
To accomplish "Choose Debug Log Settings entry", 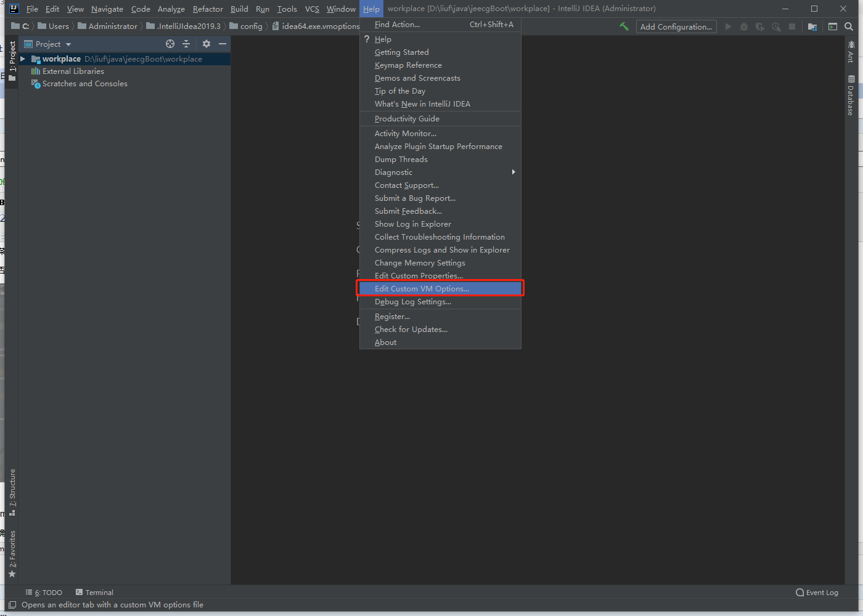I will pyautogui.click(x=440, y=302).
